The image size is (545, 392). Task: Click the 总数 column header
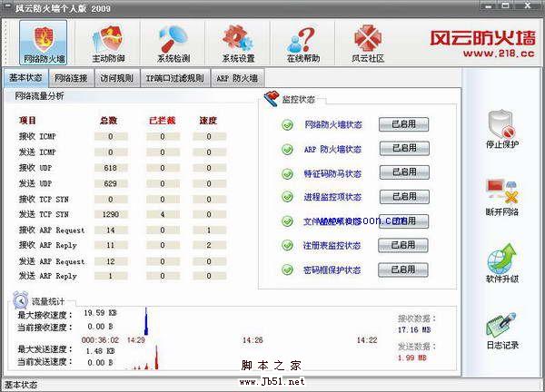tap(108, 121)
